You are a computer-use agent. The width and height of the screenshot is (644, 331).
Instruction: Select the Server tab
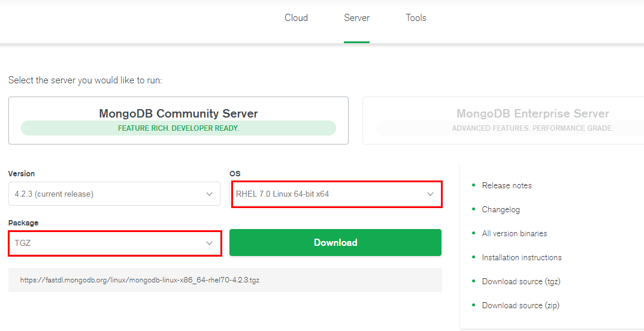pyautogui.click(x=356, y=18)
